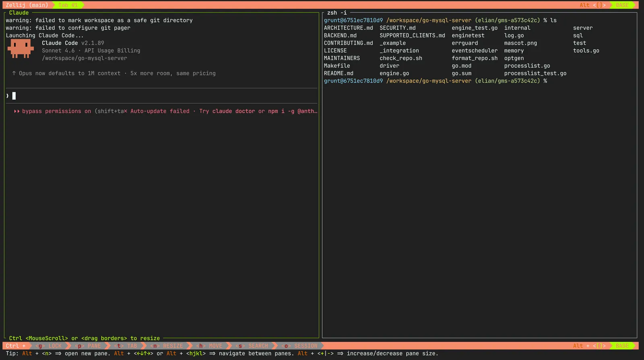This screenshot has height=360, width=644.
Task: Click sql directory name
Action: click(x=578, y=35)
